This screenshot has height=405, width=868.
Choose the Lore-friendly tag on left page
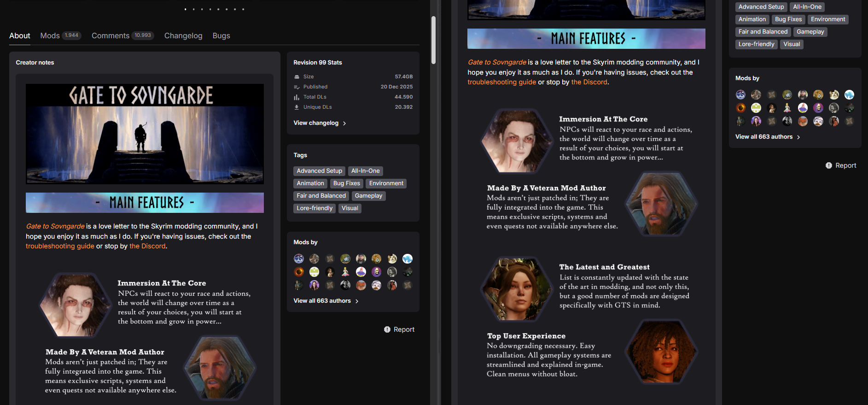coord(315,208)
